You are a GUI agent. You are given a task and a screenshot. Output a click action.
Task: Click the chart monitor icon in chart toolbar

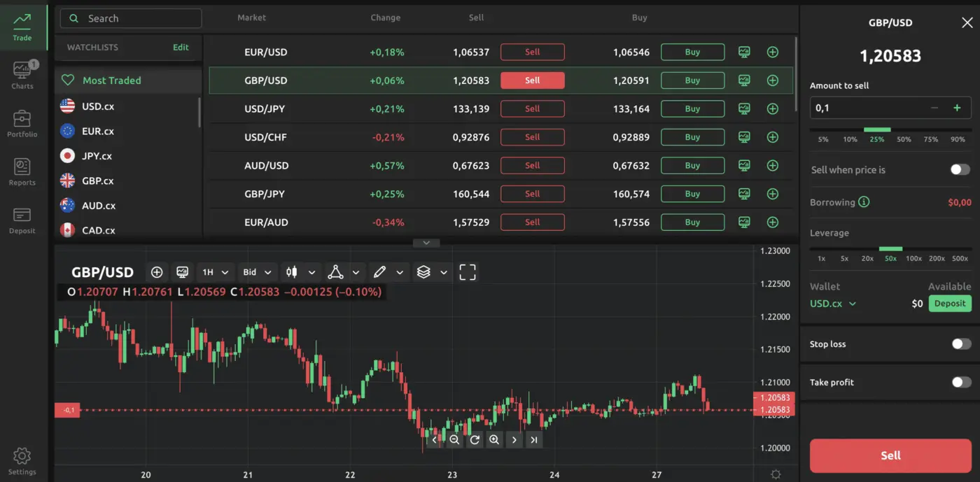coord(183,272)
